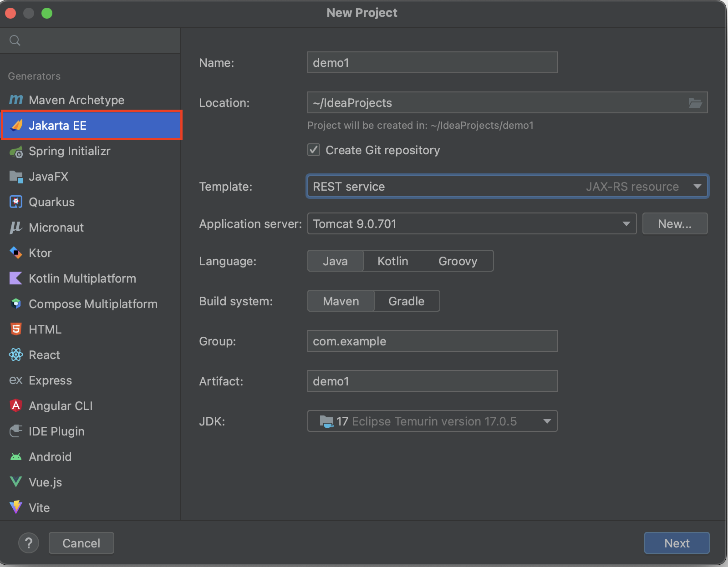This screenshot has height=567, width=728.
Task: Click the Group input field
Action: [432, 341]
